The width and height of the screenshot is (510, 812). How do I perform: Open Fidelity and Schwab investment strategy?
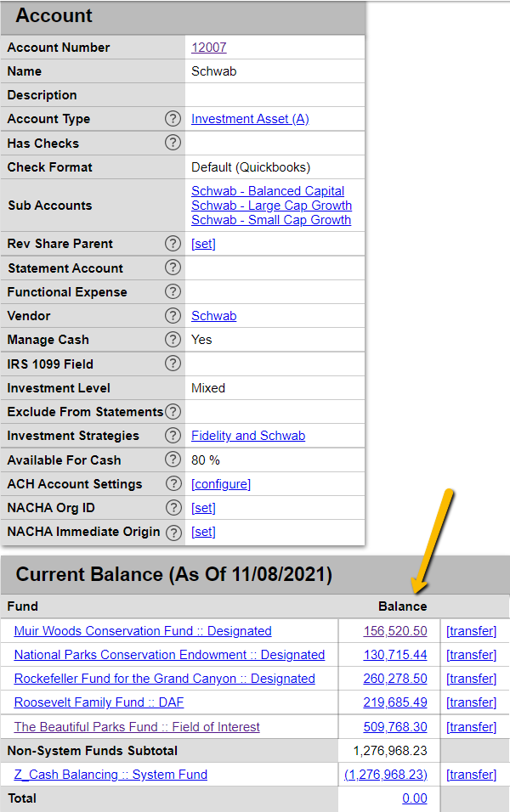pyautogui.click(x=248, y=436)
